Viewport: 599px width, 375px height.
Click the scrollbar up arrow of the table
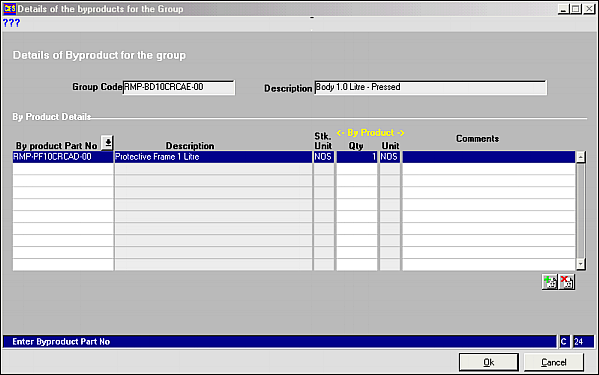[x=581, y=157]
